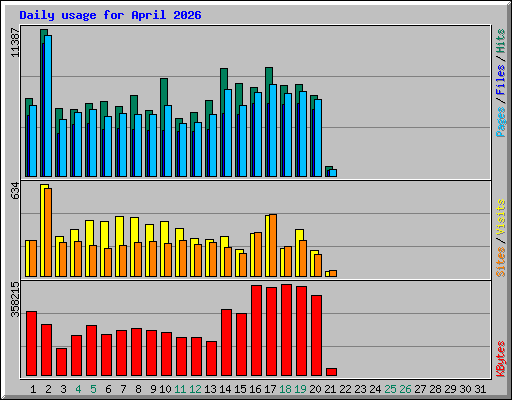Viewport: 512px width, 400px height.
Task: Click the 'Daily usage for April 2026' title
Action: (x=110, y=15)
